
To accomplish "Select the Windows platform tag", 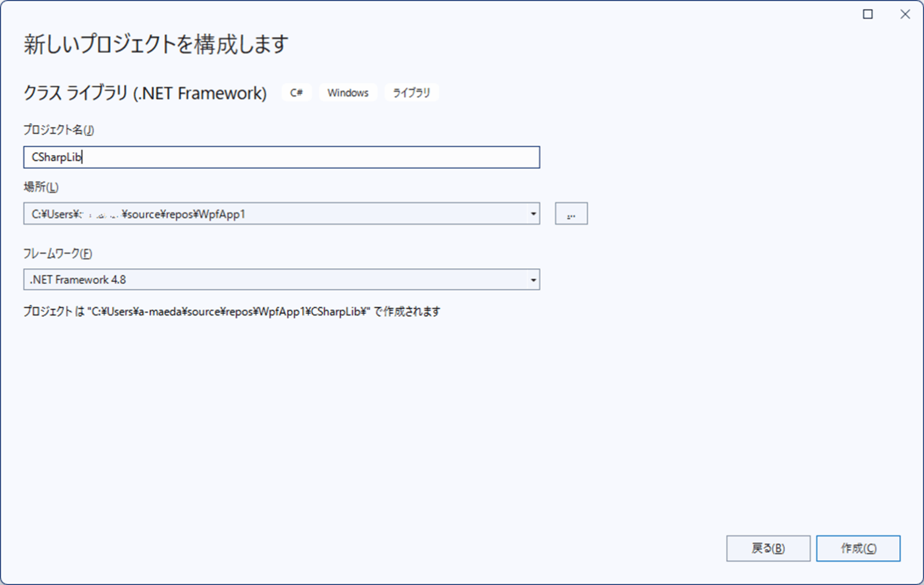I will pyautogui.click(x=347, y=93).
